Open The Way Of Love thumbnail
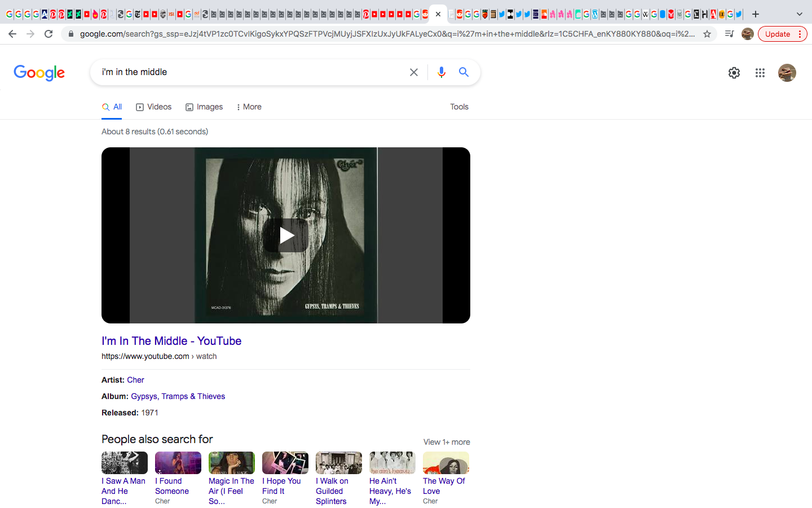This screenshot has height=508, width=812. point(446,463)
